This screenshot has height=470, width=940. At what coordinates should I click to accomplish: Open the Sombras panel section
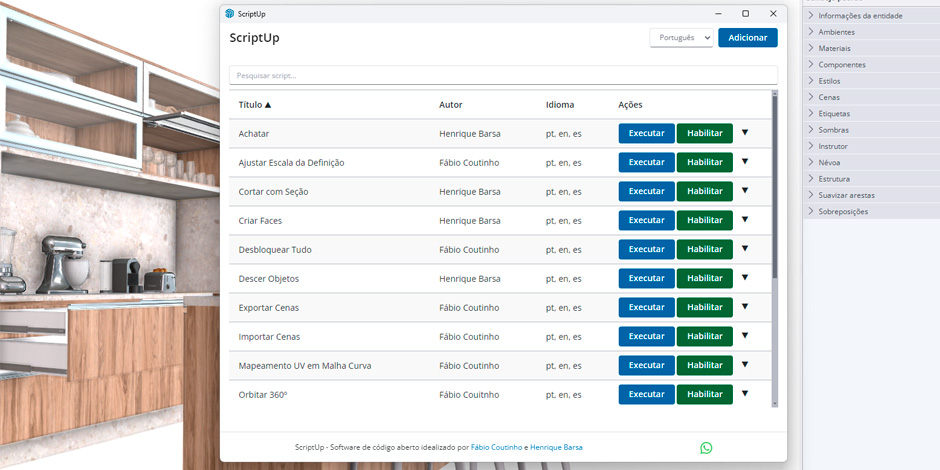point(833,130)
